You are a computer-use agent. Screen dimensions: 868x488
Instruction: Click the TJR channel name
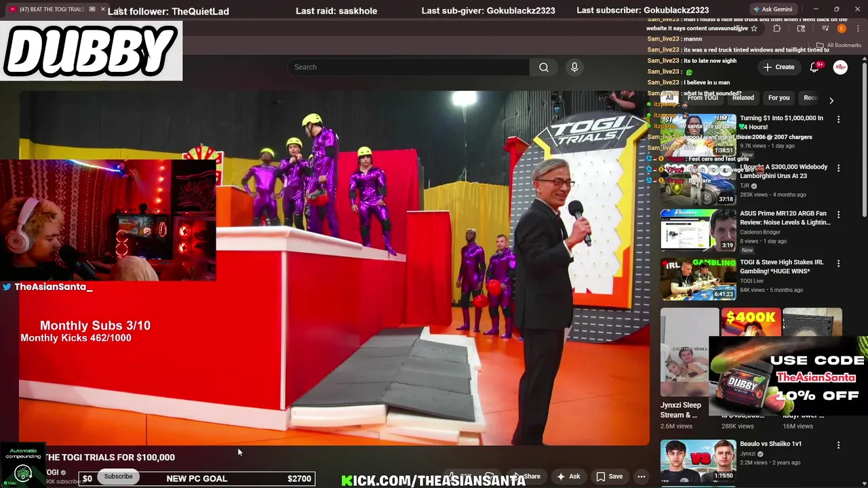tap(744, 186)
